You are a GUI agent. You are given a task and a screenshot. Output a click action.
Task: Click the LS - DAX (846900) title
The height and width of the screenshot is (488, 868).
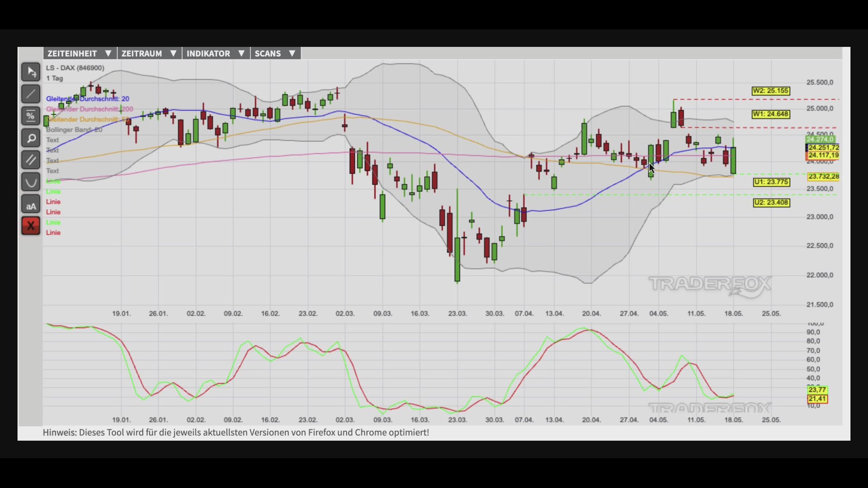click(75, 68)
